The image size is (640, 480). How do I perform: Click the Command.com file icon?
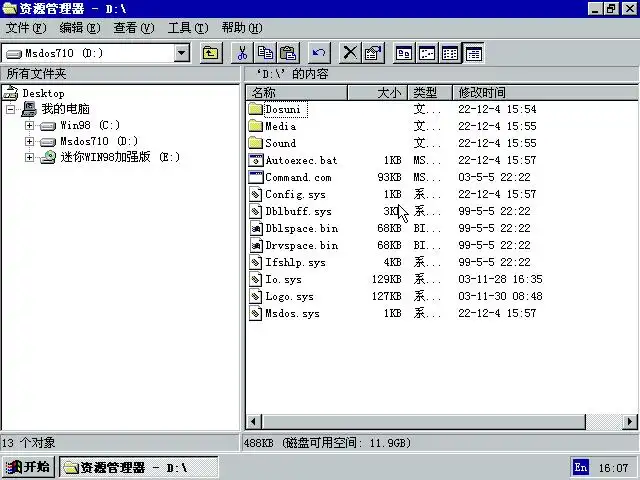[x=256, y=177]
